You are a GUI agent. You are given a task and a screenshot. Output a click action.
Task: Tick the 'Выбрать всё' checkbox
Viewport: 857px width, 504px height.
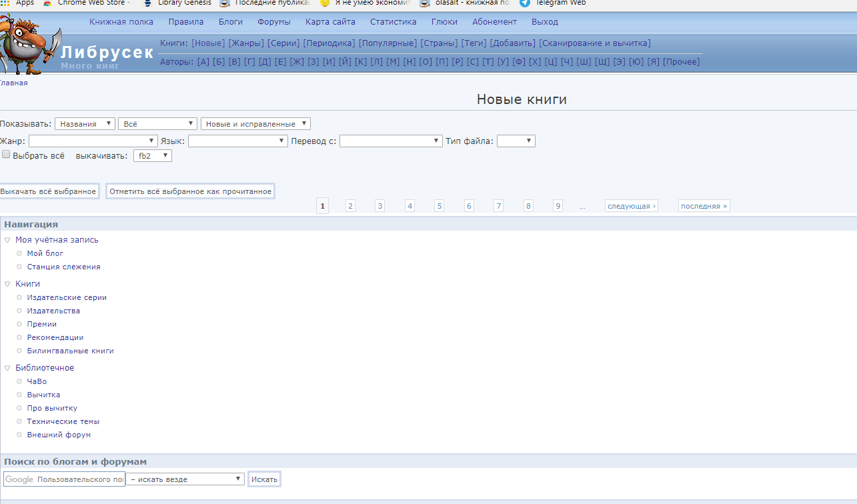tap(6, 155)
